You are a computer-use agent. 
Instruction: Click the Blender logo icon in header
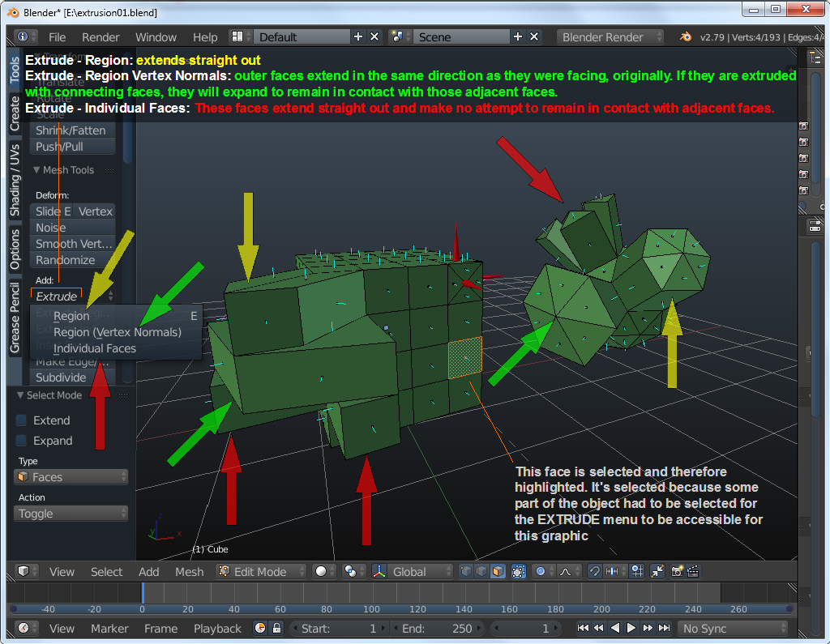[x=686, y=36]
